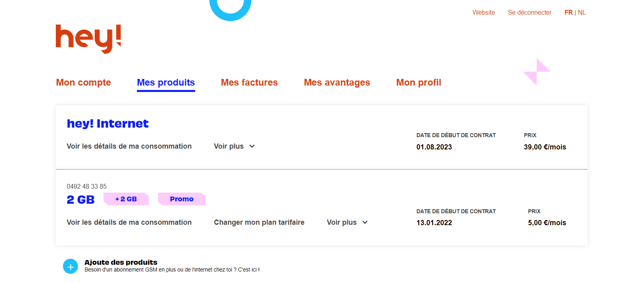Open the Website link
This screenshot has height=283, width=644.
click(x=483, y=12)
